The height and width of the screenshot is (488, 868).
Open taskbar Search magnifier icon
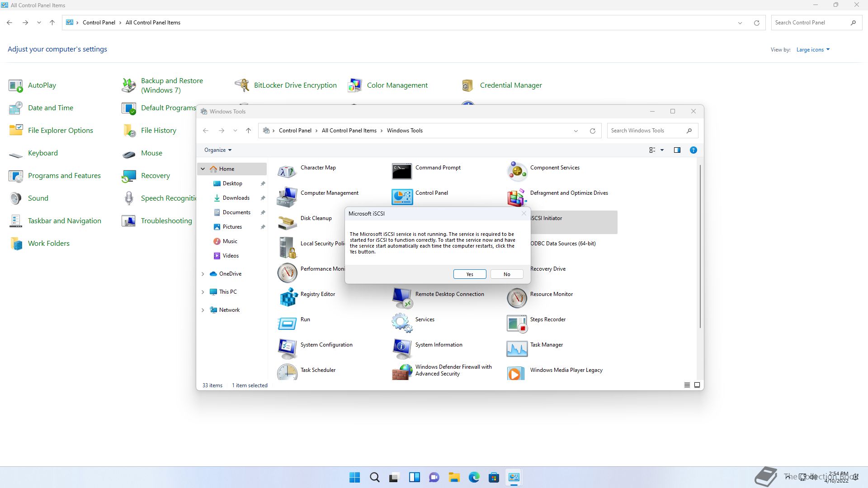374,477
